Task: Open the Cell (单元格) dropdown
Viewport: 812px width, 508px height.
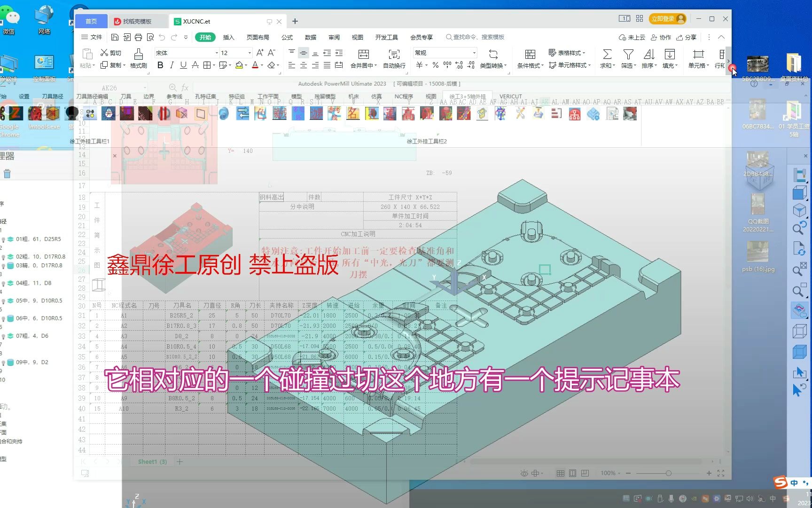Action: (x=698, y=59)
